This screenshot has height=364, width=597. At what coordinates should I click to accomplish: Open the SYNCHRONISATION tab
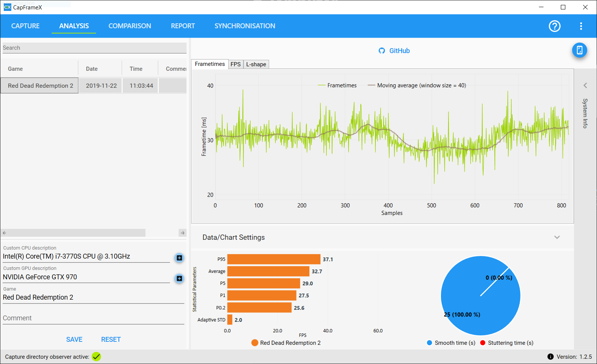coord(245,26)
